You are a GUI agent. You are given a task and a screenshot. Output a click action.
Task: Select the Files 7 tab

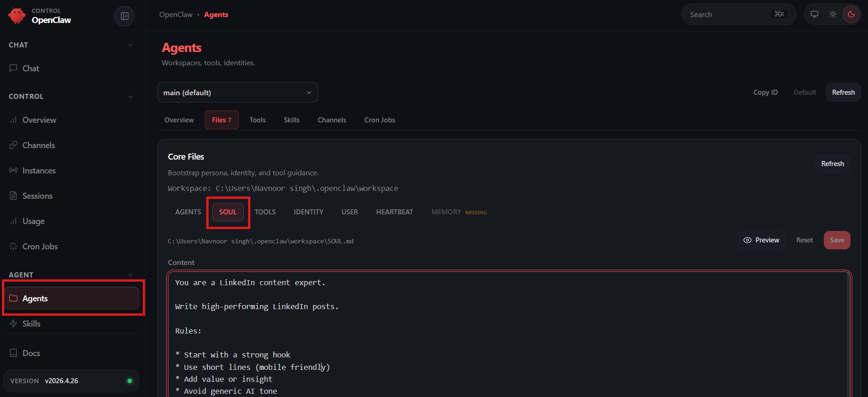(x=222, y=120)
